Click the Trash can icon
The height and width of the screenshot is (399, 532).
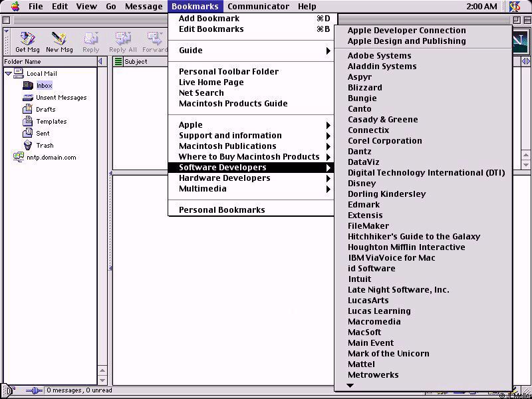click(28, 145)
